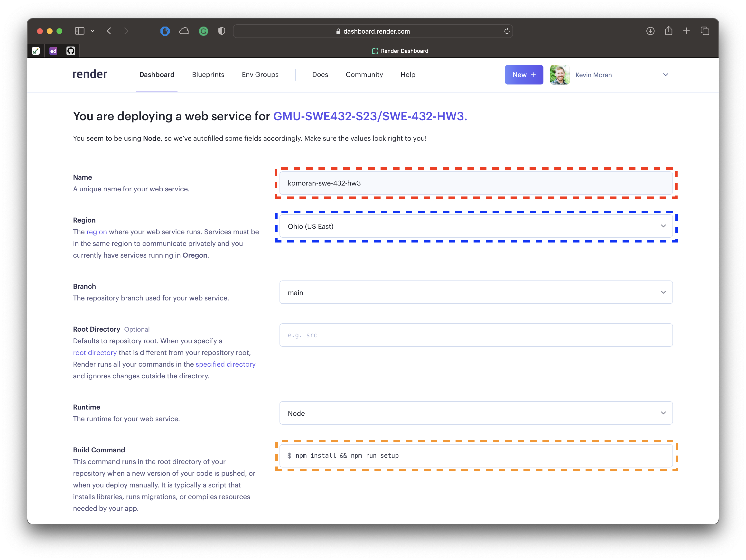Open Env Groups nav item
The image size is (746, 560).
coord(260,75)
